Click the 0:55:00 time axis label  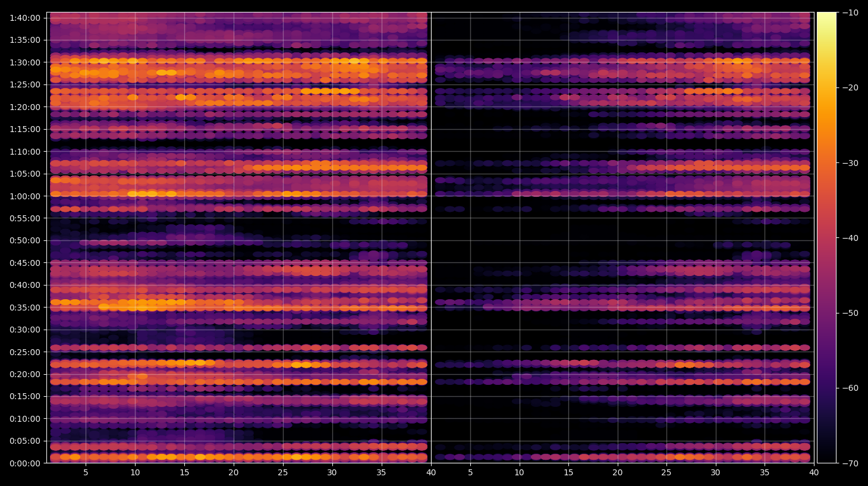coord(25,218)
